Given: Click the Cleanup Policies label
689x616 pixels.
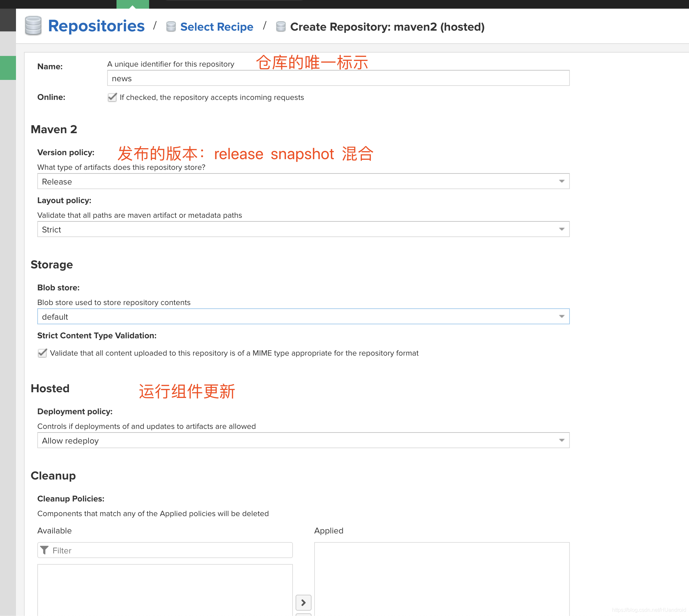Looking at the screenshot, I should pos(71,498).
